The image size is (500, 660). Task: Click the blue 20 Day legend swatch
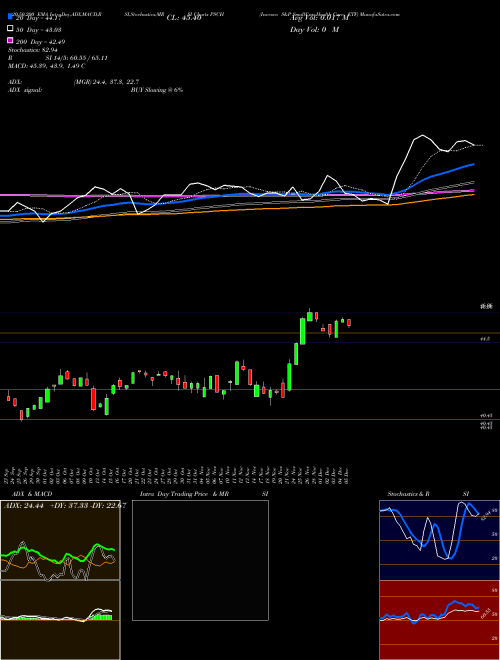[x=10, y=16]
